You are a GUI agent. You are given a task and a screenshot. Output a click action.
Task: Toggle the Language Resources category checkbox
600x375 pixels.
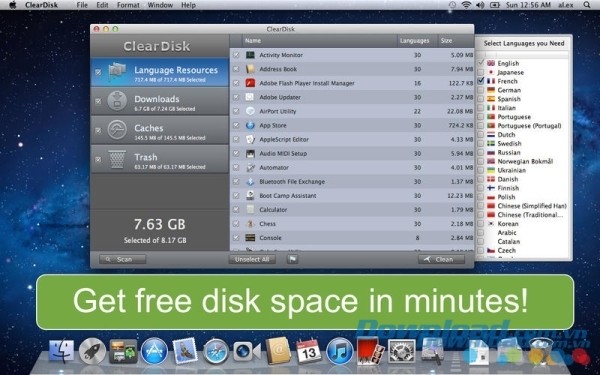pyautogui.click(x=98, y=72)
